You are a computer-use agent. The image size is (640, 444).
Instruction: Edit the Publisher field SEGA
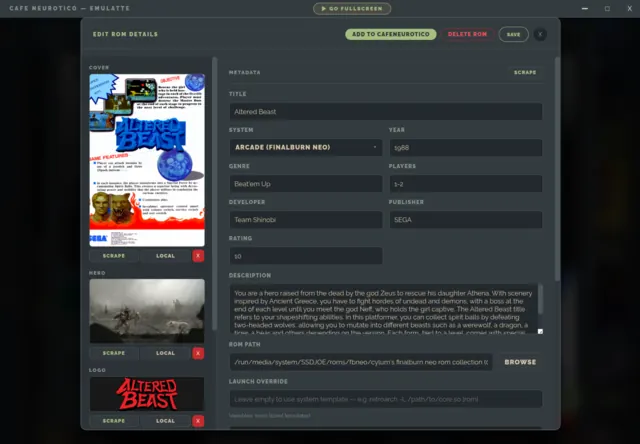[x=466, y=220]
